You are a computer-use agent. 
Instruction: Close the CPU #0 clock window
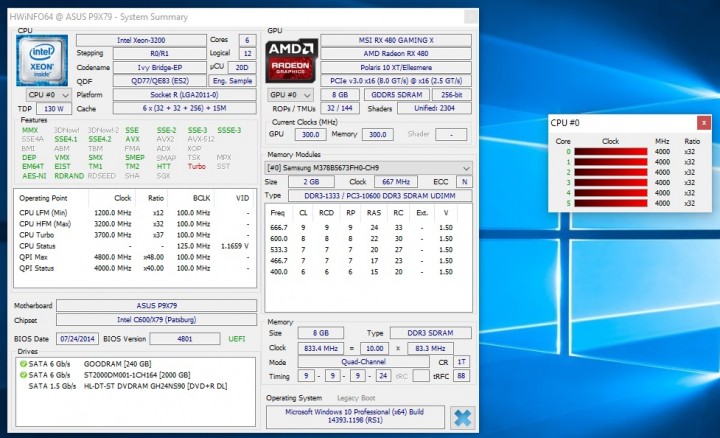point(703,123)
